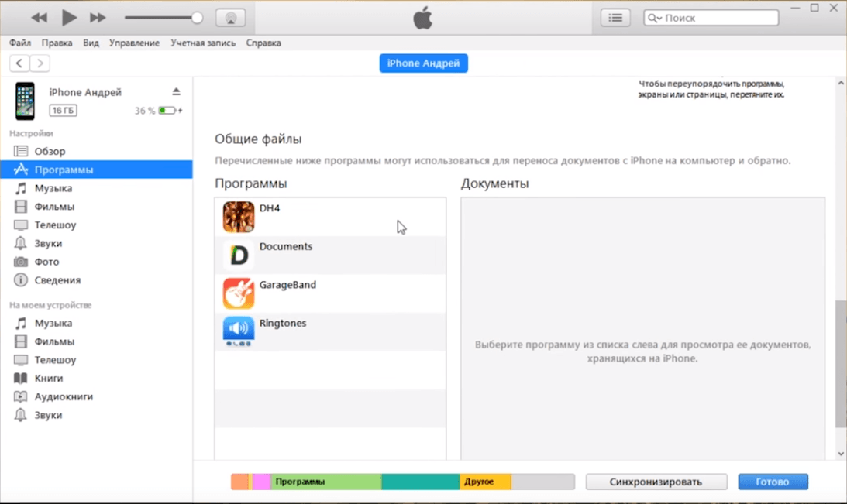Open the list view button
The image size is (847, 504).
615,17
